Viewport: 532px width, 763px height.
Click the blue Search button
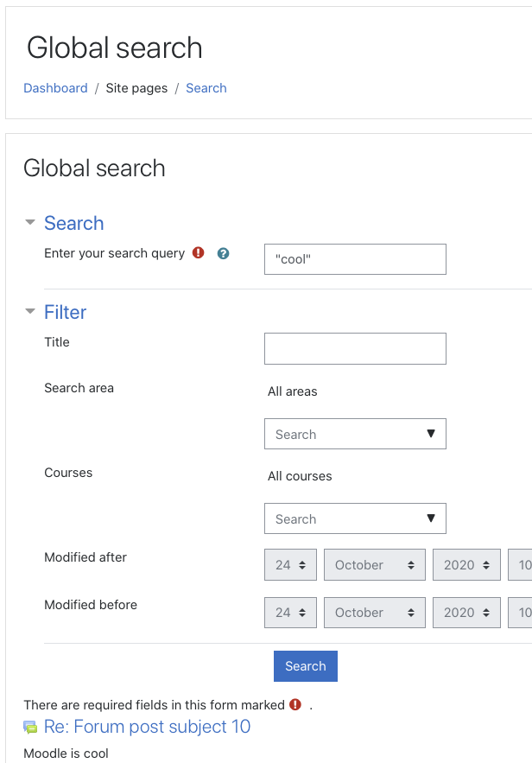tap(306, 666)
